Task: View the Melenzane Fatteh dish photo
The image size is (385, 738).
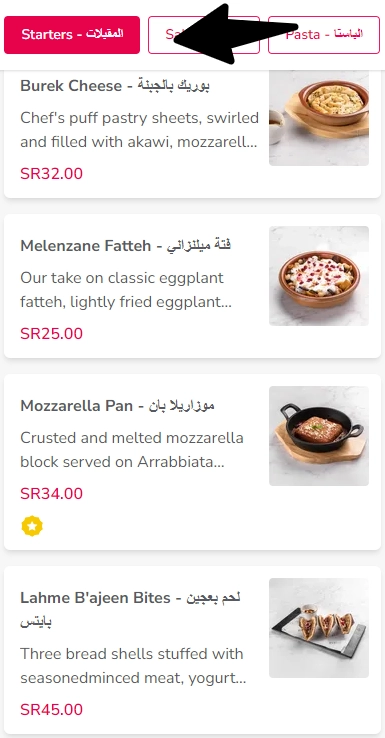Action: 319,276
